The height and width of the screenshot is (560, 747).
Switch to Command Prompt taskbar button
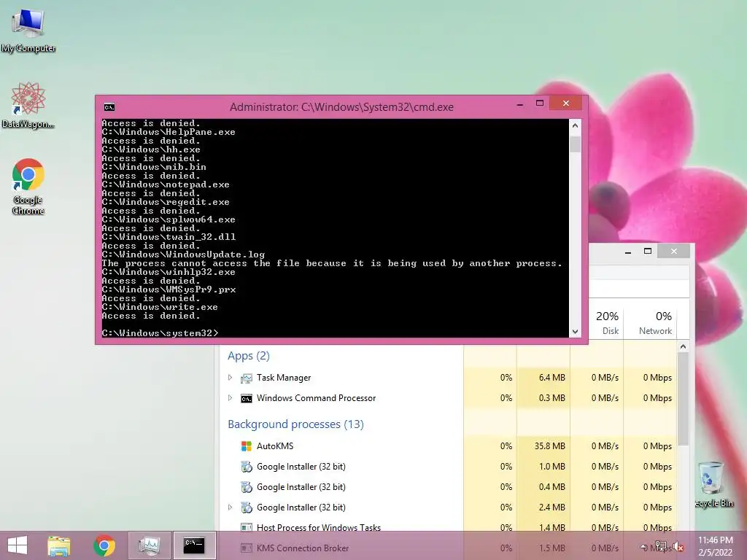[x=194, y=545]
